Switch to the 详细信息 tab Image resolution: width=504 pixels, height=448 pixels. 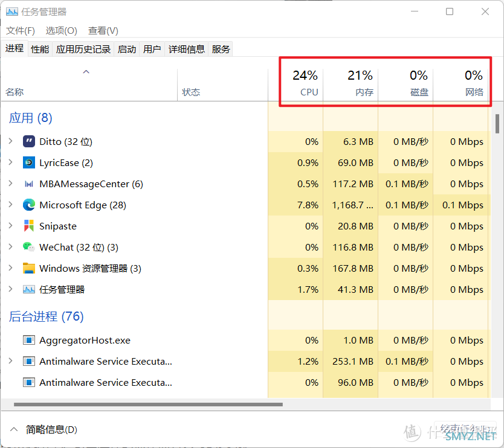187,49
